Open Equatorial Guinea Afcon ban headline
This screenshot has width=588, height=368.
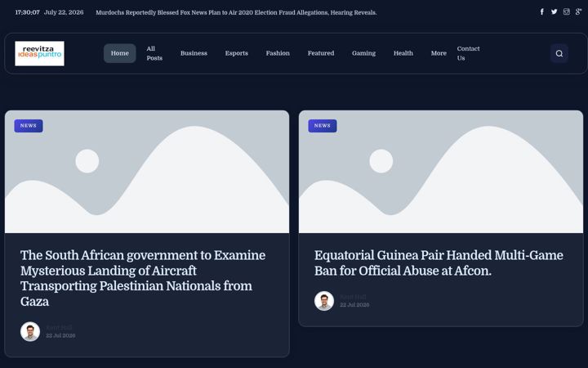coord(439,263)
